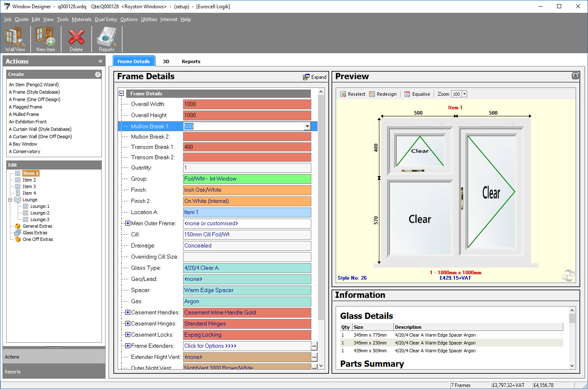
Task: Open the Reports toolbar icon
Action: tap(106, 39)
